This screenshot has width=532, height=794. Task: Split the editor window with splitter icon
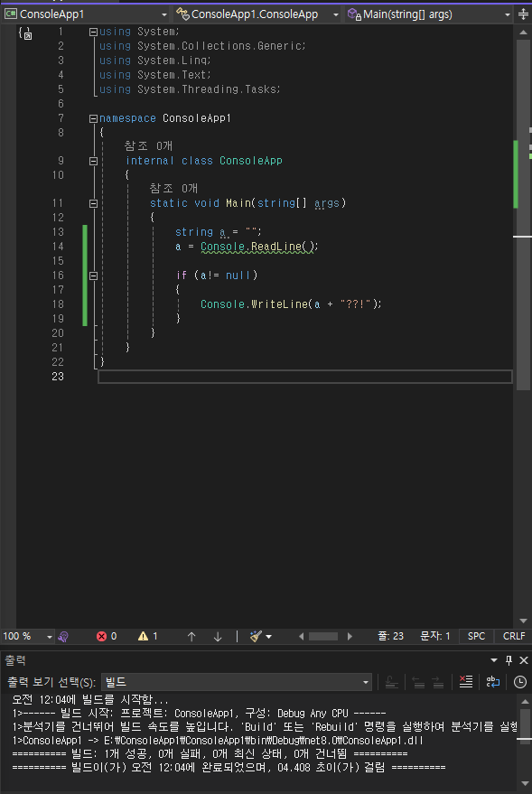[523, 14]
